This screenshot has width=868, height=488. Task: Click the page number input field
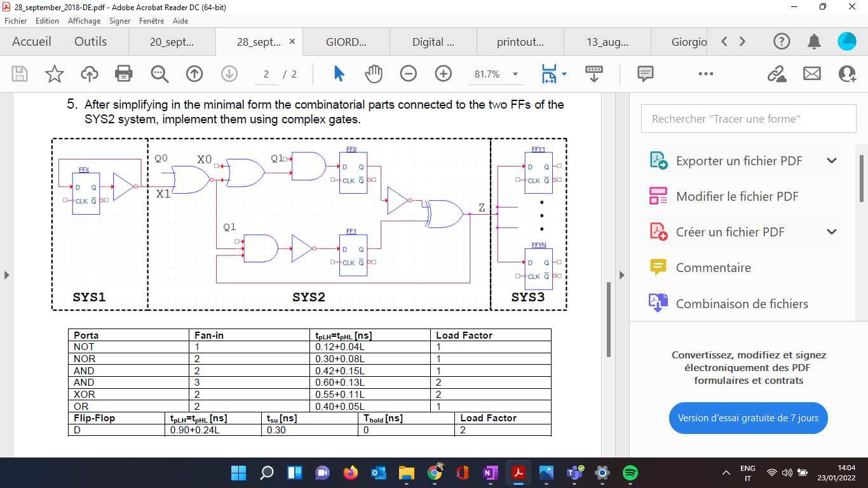click(267, 74)
